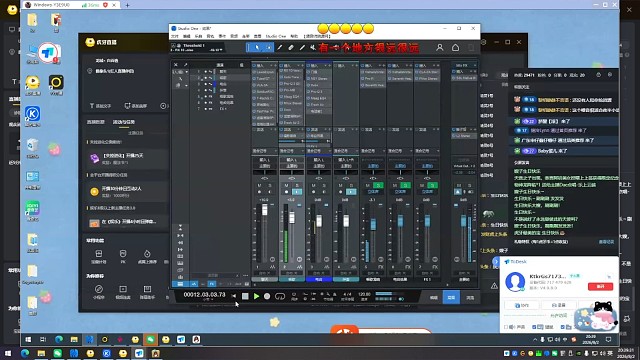This screenshot has height=360, width=640.
Task: Mute channel 1 in the mixer
Action: 260,186
